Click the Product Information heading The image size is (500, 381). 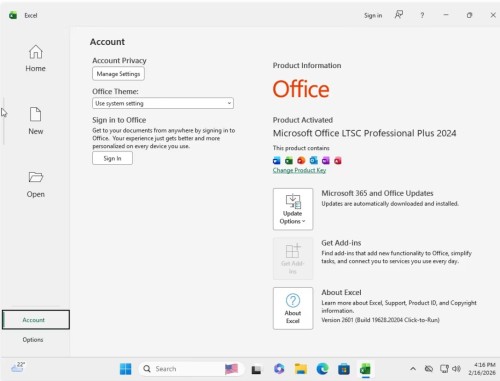pyautogui.click(x=307, y=66)
